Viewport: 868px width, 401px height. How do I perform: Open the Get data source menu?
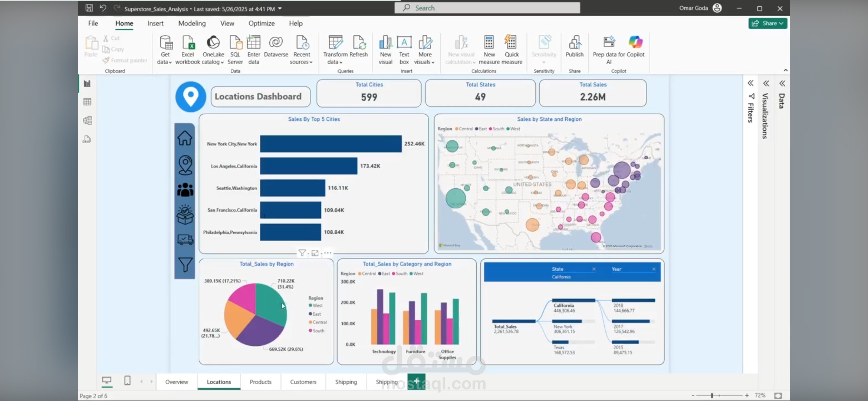pos(165,50)
